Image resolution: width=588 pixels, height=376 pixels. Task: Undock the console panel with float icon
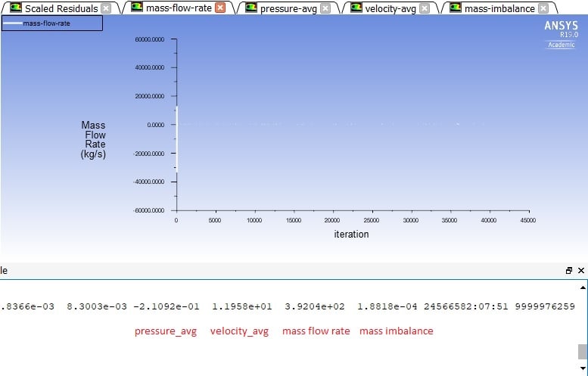[x=569, y=270]
